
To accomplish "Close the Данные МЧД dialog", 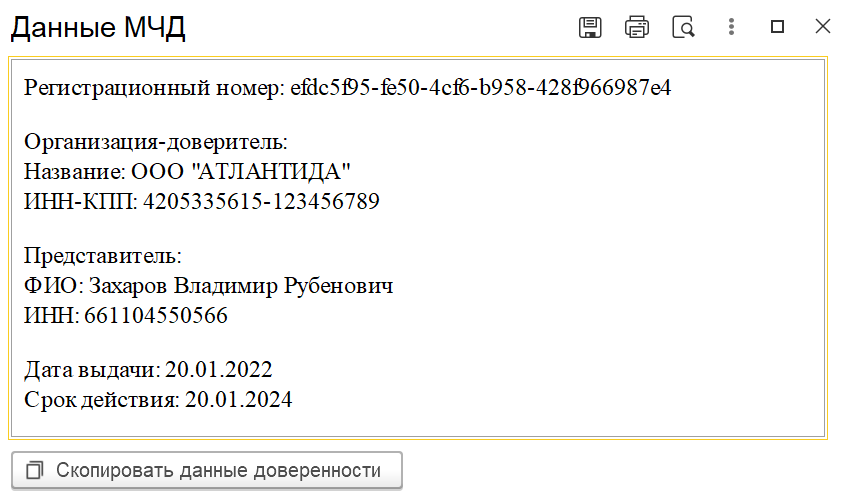I will (x=823, y=26).
